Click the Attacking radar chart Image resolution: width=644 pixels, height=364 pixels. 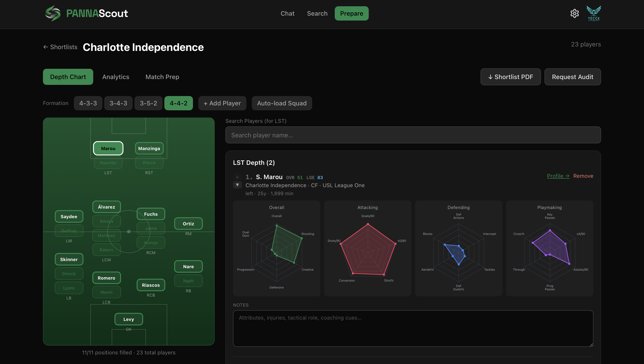[x=368, y=249]
